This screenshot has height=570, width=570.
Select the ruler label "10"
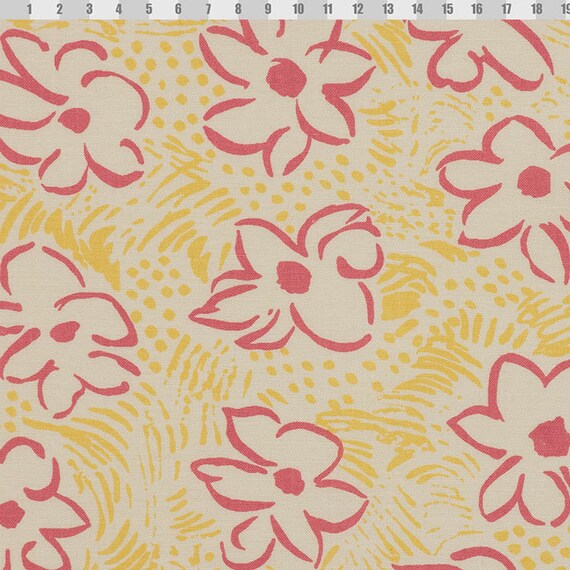click(x=298, y=9)
